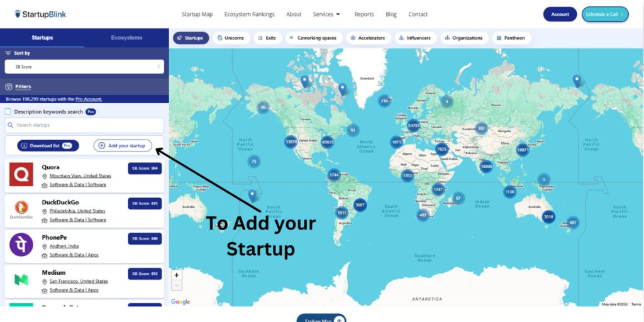Click Philadelphia, United States location link
Image resolution: width=644 pixels, height=322 pixels.
[x=77, y=211]
